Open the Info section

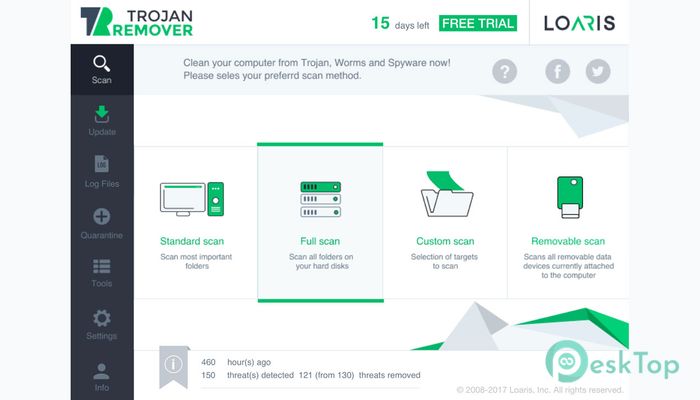[102, 377]
